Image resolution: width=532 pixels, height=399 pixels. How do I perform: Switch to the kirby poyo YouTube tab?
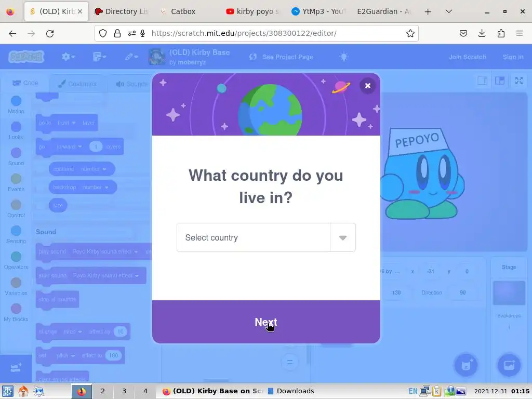coord(253,11)
